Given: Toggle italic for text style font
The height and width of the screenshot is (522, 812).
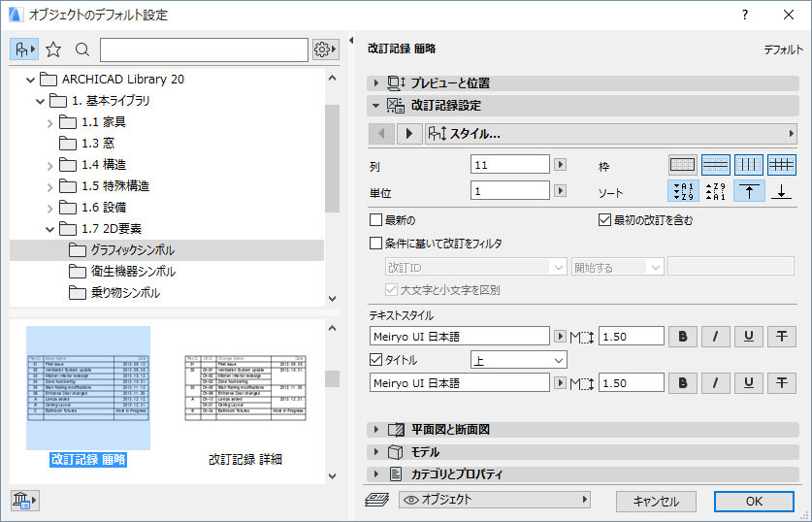Looking at the screenshot, I should (x=716, y=337).
